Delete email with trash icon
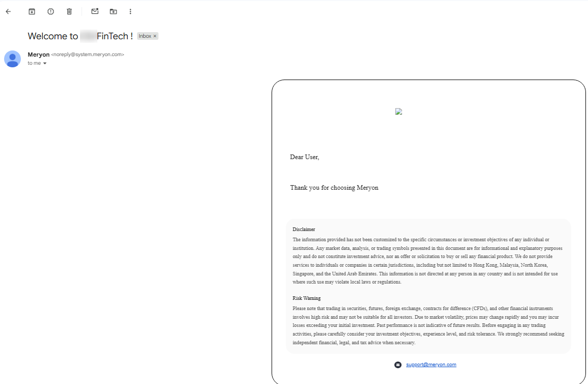The height and width of the screenshot is (384, 588). point(69,12)
